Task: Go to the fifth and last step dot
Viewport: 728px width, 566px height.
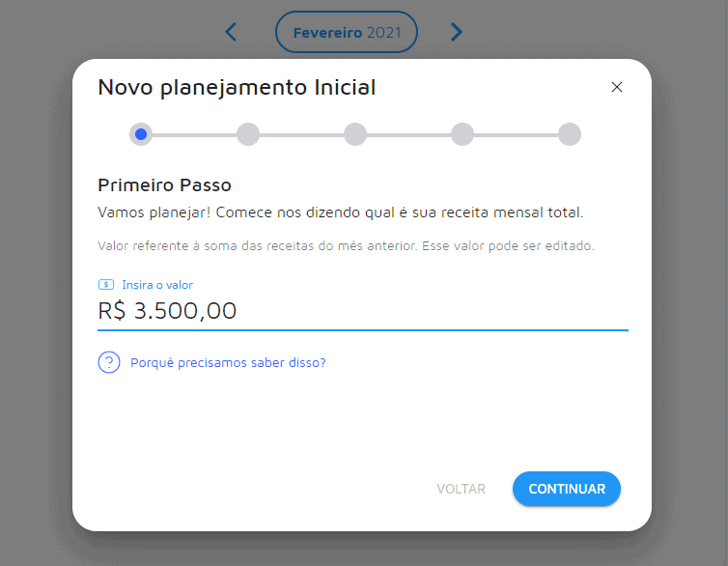Action: click(570, 134)
